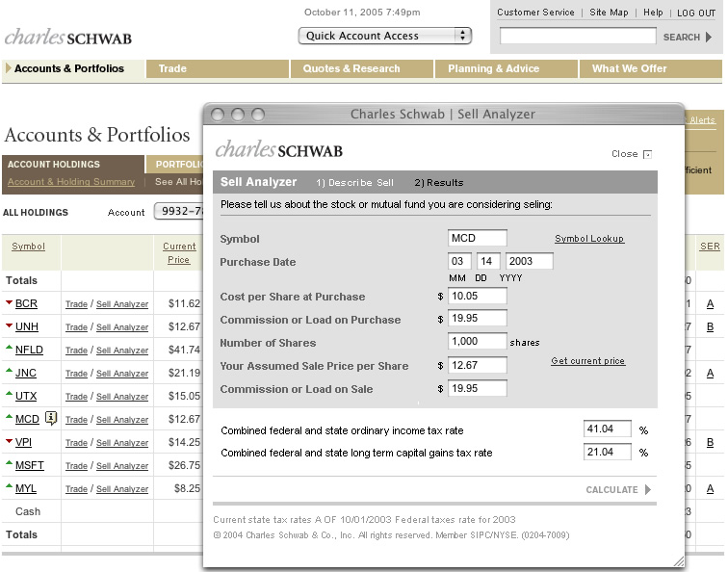Click the Symbol field containing MCD

click(477, 238)
